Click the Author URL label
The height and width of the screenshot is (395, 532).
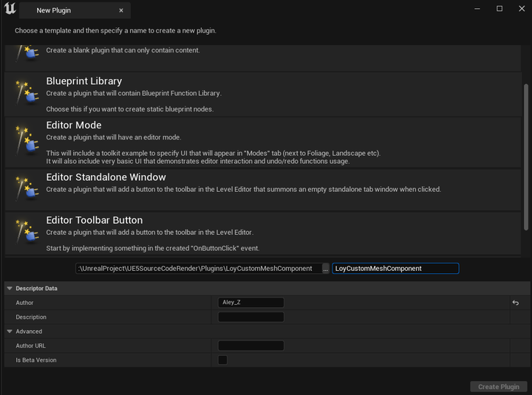point(30,346)
